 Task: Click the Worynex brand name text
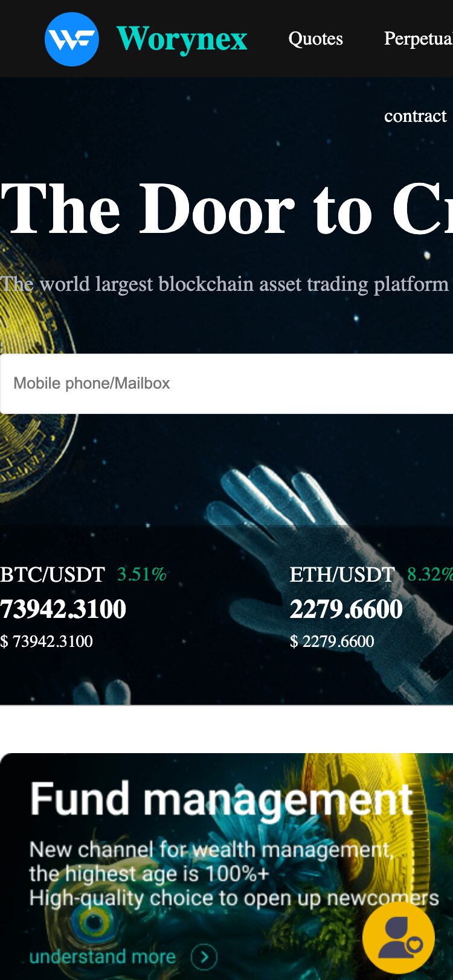pos(182,39)
